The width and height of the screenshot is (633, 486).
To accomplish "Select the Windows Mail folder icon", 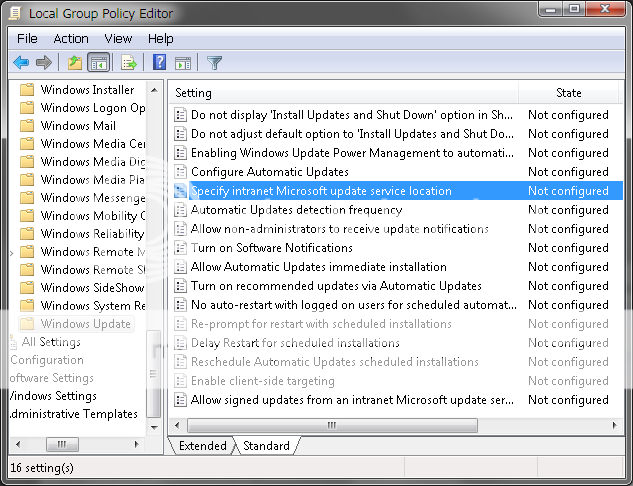I will click(x=28, y=126).
